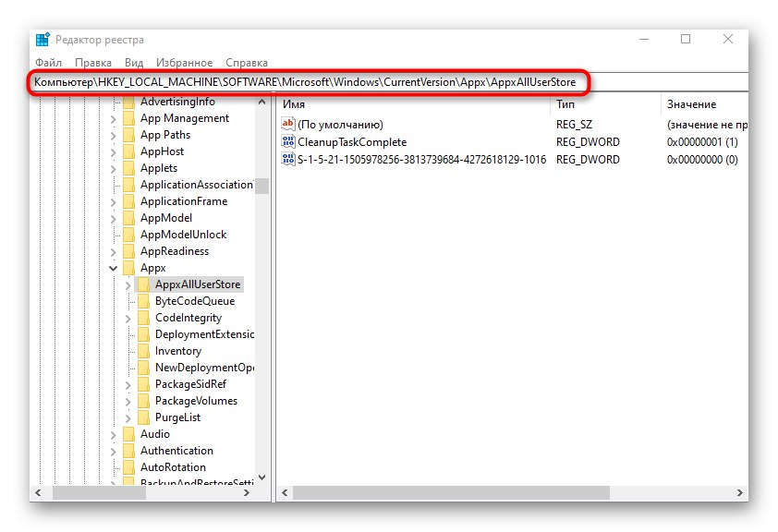Select the CleanupTaskComplete value name
The image size is (778, 532).
(352, 142)
